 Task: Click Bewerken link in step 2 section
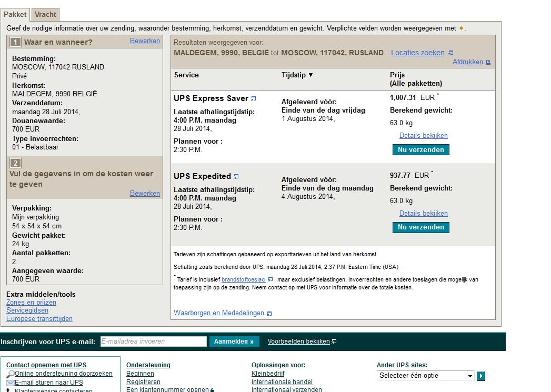(145, 193)
